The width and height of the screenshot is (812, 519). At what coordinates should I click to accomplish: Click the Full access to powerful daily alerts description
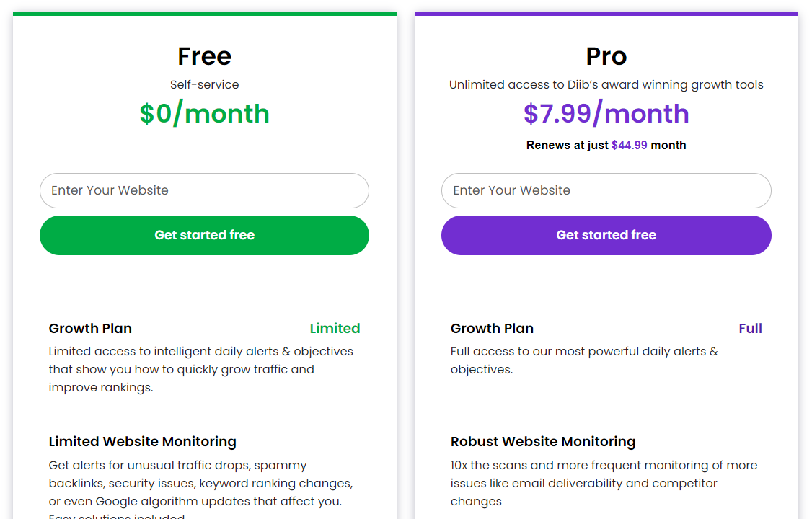pyautogui.click(x=584, y=360)
